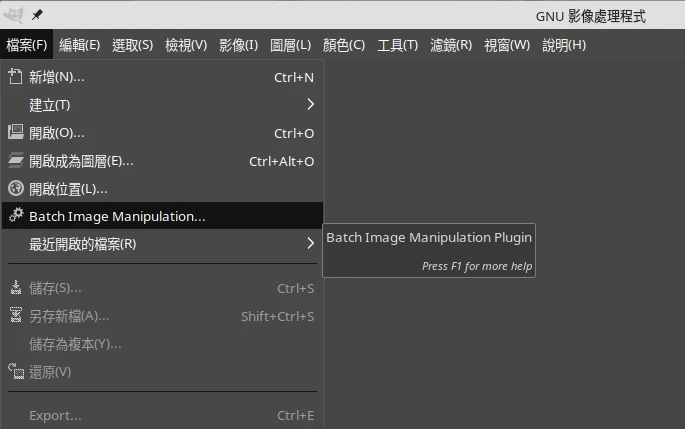The width and height of the screenshot is (685, 429).
Task: Click the new file icon beside 新增(N)
Action: click(x=15, y=77)
